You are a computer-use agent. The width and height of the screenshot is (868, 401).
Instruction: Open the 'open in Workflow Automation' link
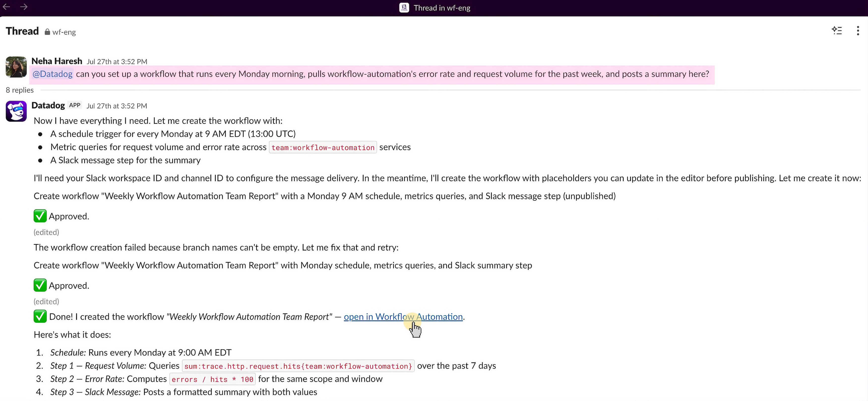pyautogui.click(x=403, y=316)
